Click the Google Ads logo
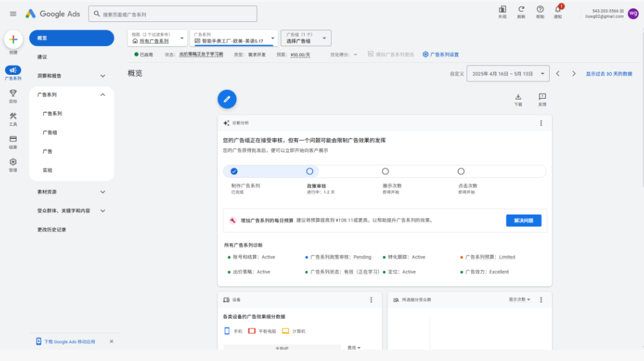Image resolution: width=644 pixels, height=361 pixels. [x=53, y=14]
